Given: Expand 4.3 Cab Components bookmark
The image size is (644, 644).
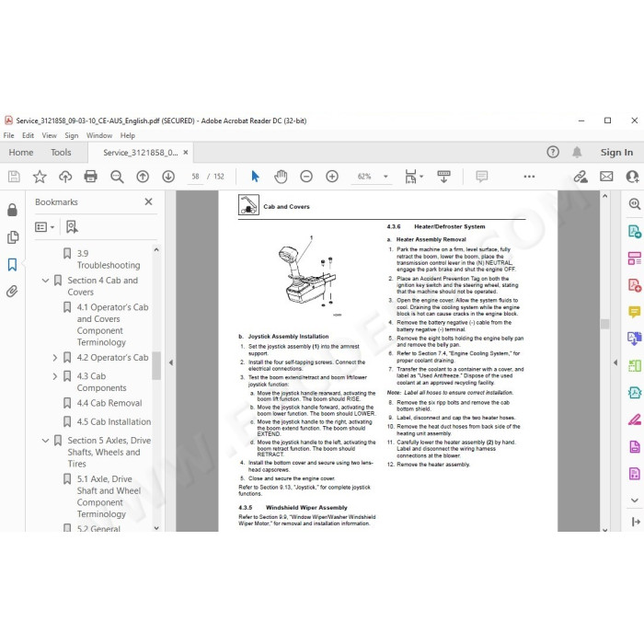Looking at the screenshot, I should click(54, 376).
